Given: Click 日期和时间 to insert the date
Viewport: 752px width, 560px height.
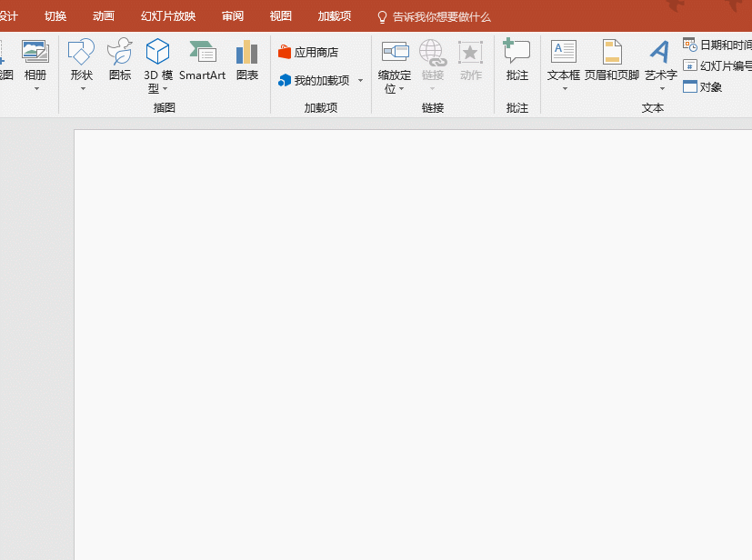Looking at the screenshot, I should tap(718, 45).
